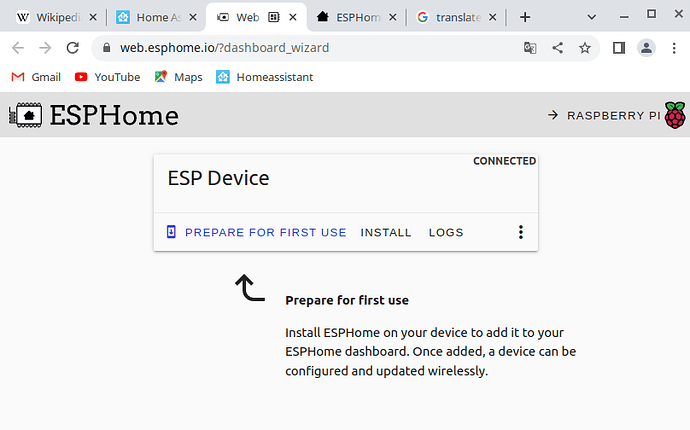Open a new browser tab

(x=525, y=17)
